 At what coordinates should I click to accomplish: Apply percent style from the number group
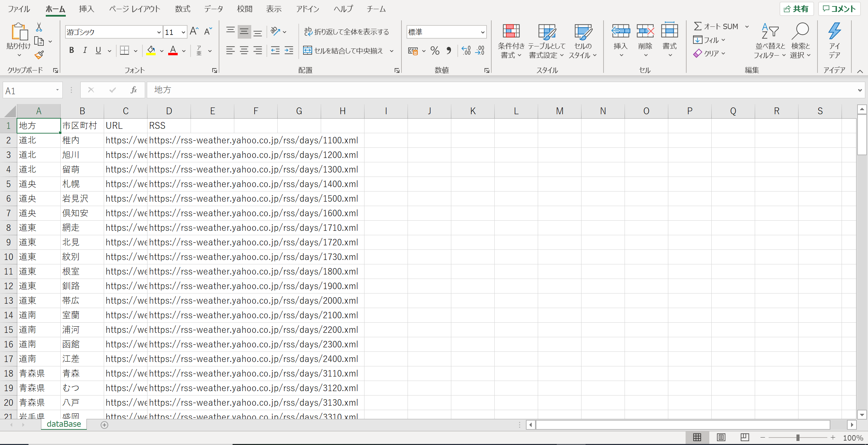tap(435, 50)
